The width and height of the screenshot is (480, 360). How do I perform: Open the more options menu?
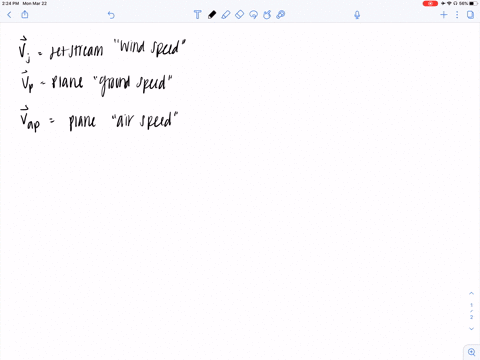click(457, 15)
